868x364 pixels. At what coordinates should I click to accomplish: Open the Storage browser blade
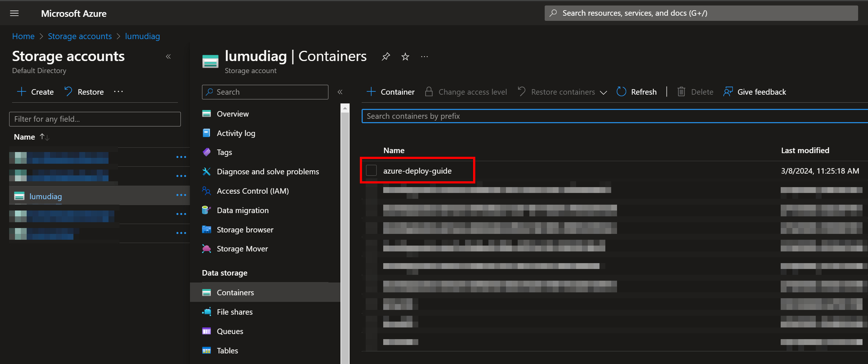click(245, 230)
